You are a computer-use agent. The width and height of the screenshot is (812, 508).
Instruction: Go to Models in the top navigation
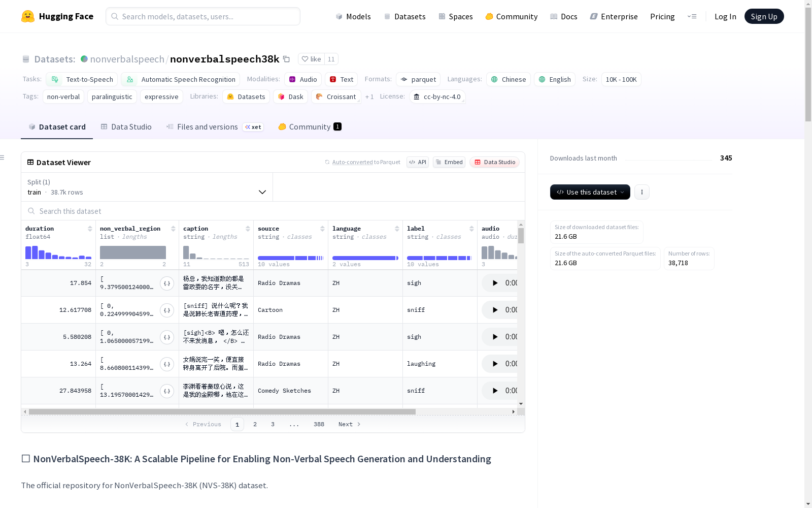coord(353,16)
